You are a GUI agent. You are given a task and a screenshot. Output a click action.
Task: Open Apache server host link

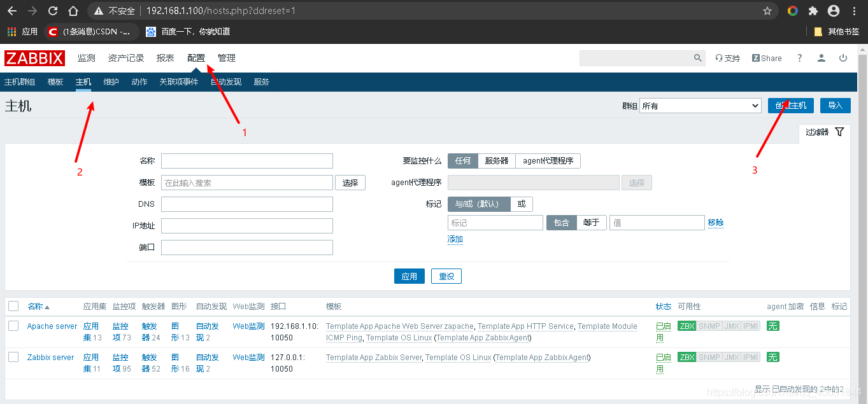pyautogui.click(x=52, y=326)
